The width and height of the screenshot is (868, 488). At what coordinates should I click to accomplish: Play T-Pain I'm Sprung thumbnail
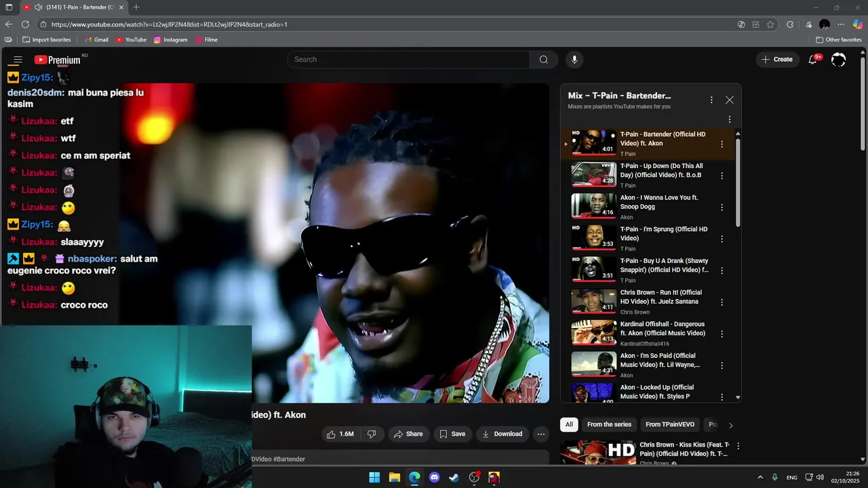593,238
